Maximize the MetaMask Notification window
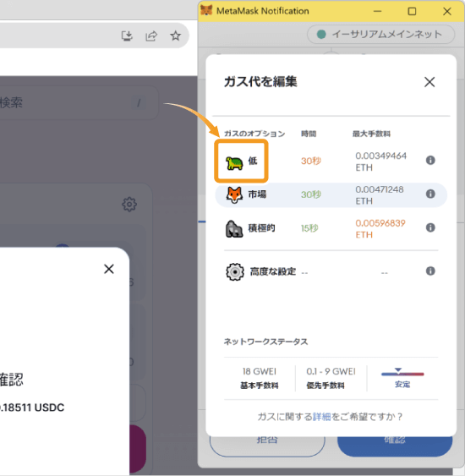465x476 pixels. [x=412, y=11]
